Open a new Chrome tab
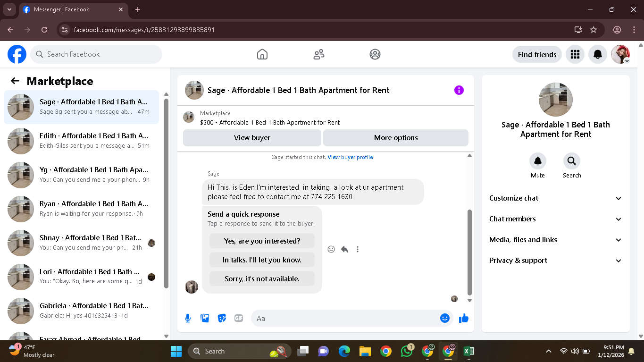Image resolution: width=644 pixels, height=362 pixels. coord(138,9)
